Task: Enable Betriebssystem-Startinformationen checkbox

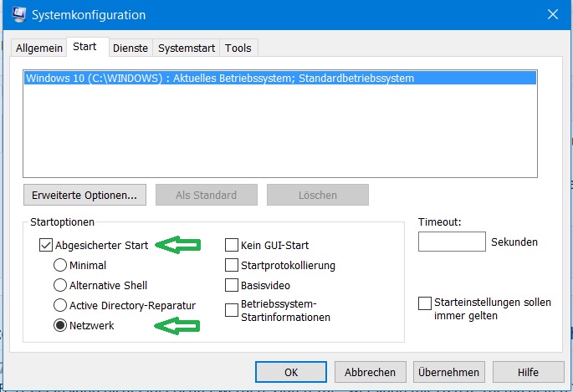Action: pyautogui.click(x=232, y=310)
